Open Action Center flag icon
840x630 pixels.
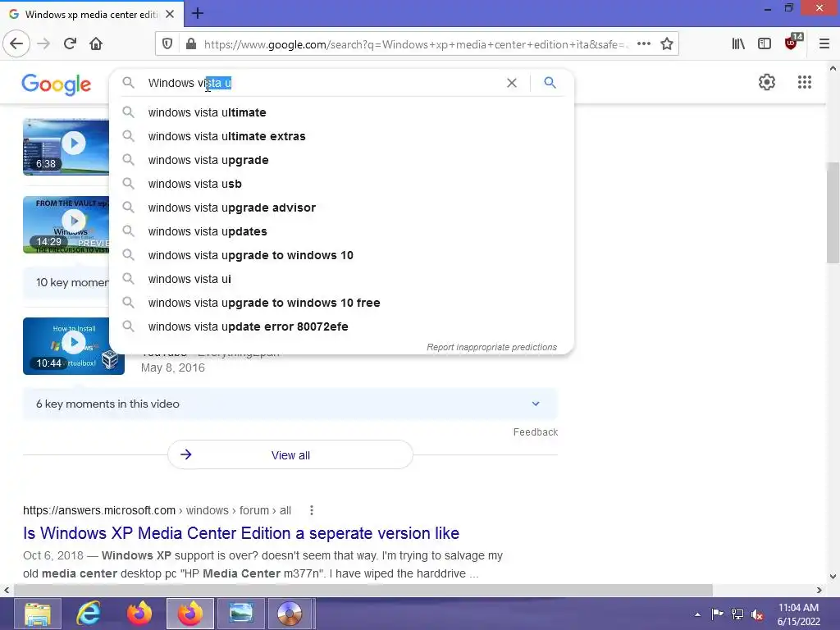pyautogui.click(x=717, y=614)
